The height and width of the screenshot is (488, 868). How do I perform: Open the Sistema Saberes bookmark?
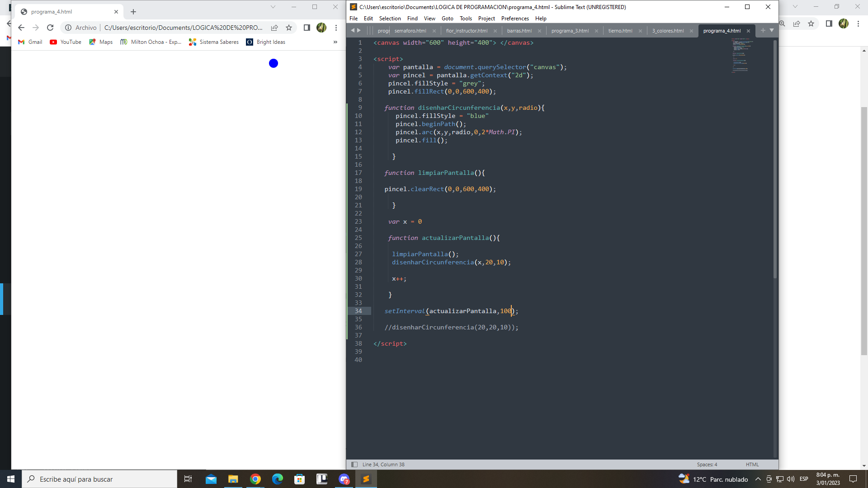point(214,42)
